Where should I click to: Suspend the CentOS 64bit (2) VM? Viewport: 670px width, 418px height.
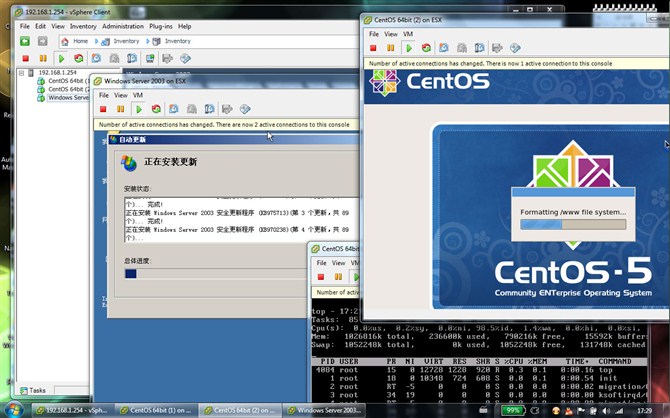click(x=391, y=48)
